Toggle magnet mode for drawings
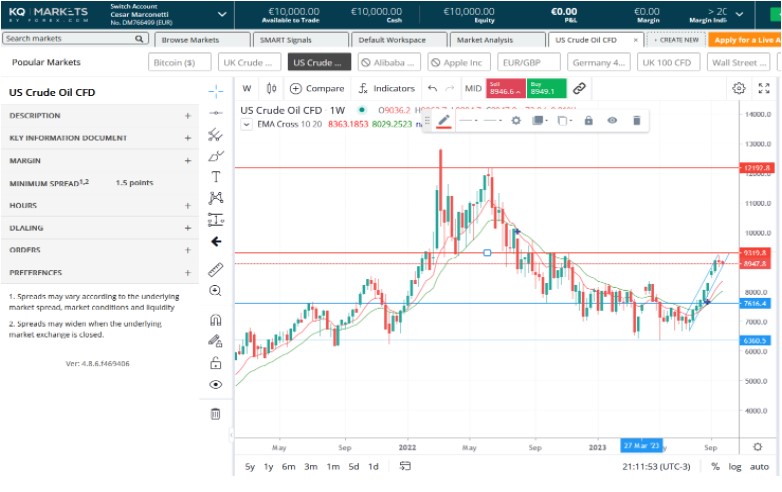The image size is (782, 492). point(215,320)
